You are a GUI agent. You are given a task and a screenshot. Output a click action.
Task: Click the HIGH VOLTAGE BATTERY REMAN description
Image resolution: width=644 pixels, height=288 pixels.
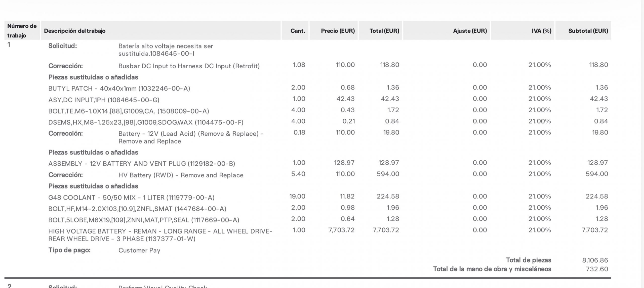(160, 235)
